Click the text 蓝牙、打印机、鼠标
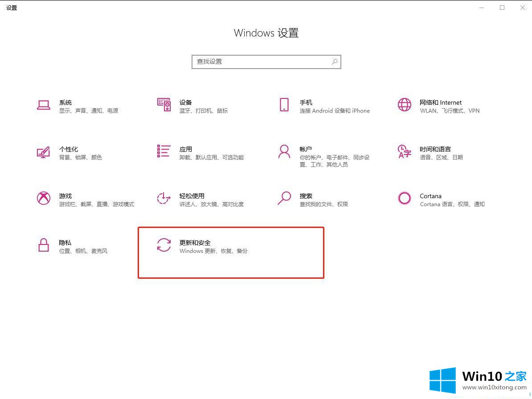The image size is (532, 399). (204, 110)
